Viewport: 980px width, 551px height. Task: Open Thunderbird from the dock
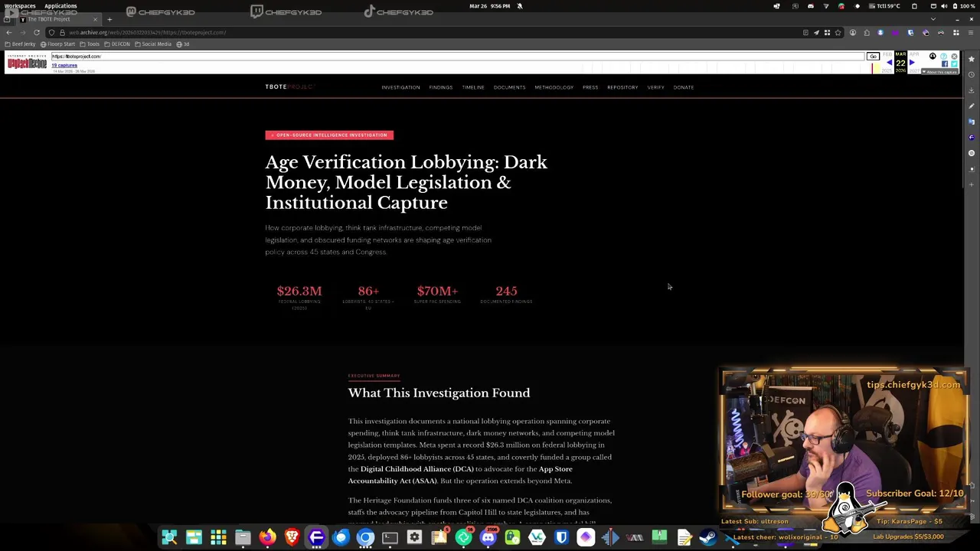341,537
